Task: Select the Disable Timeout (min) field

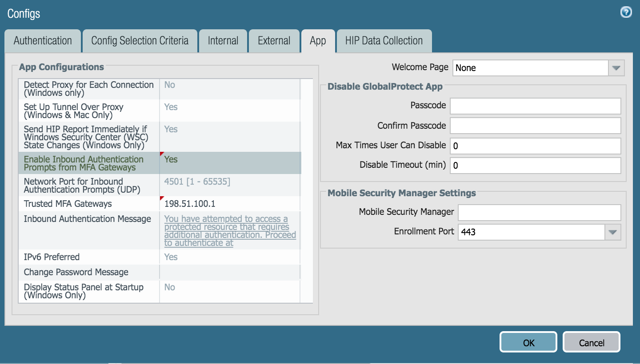Action: point(536,165)
